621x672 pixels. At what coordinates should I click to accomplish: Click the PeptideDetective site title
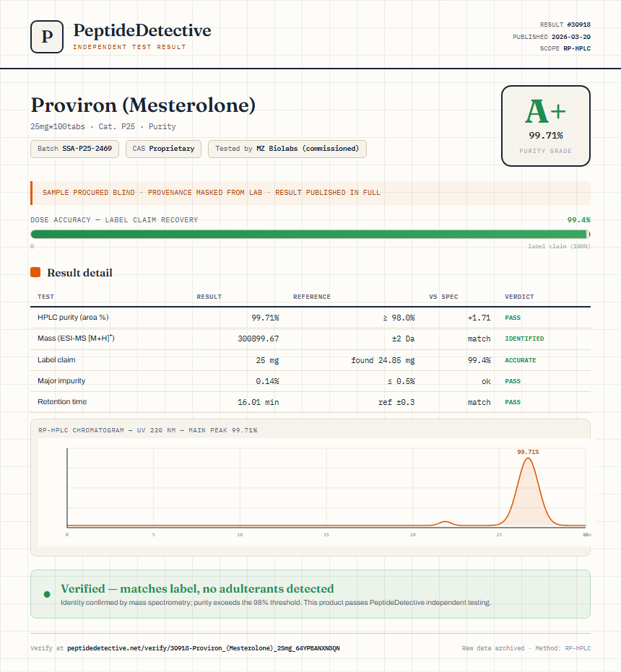tap(142, 30)
